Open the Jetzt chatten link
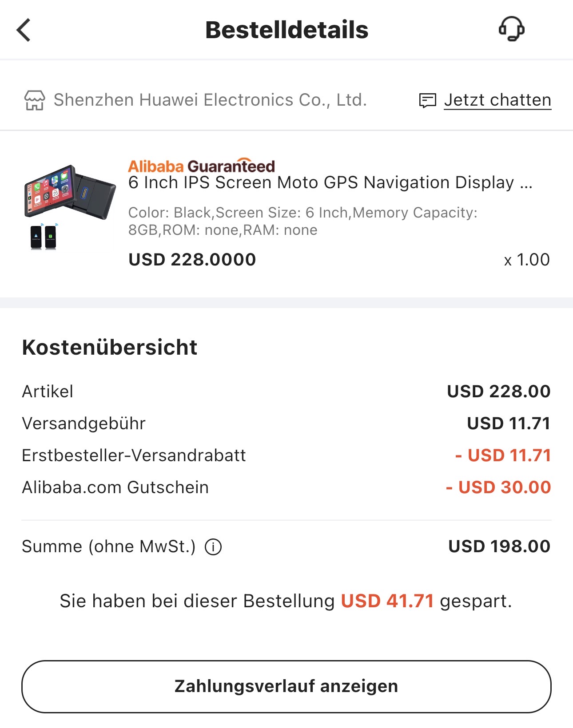This screenshot has width=573, height=728. coord(497,100)
